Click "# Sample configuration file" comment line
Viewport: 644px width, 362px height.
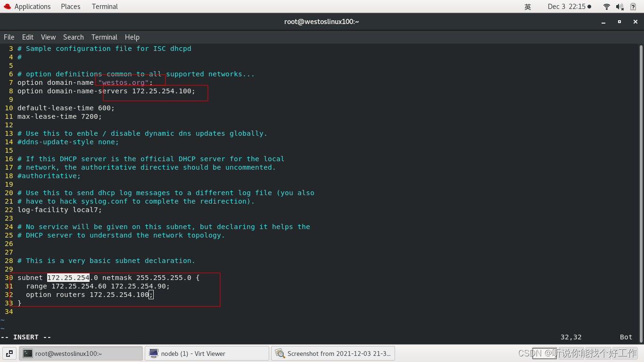tap(104, 49)
